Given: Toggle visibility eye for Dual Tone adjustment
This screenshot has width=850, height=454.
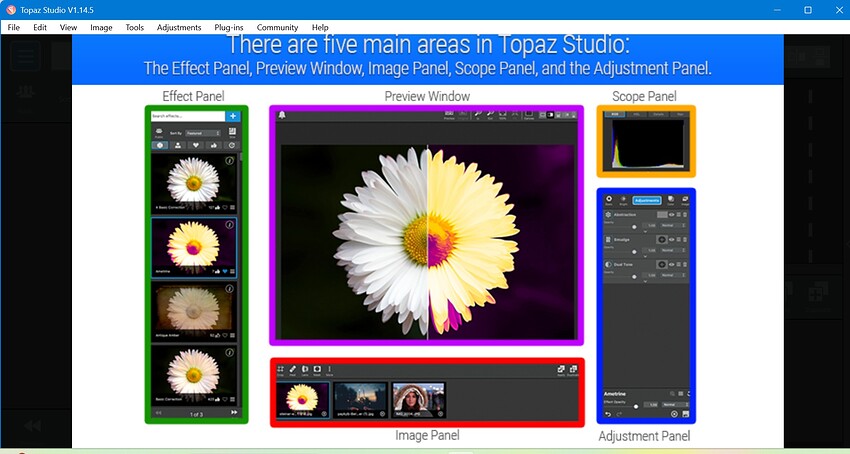Looking at the screenshot, I should [672, 265].
